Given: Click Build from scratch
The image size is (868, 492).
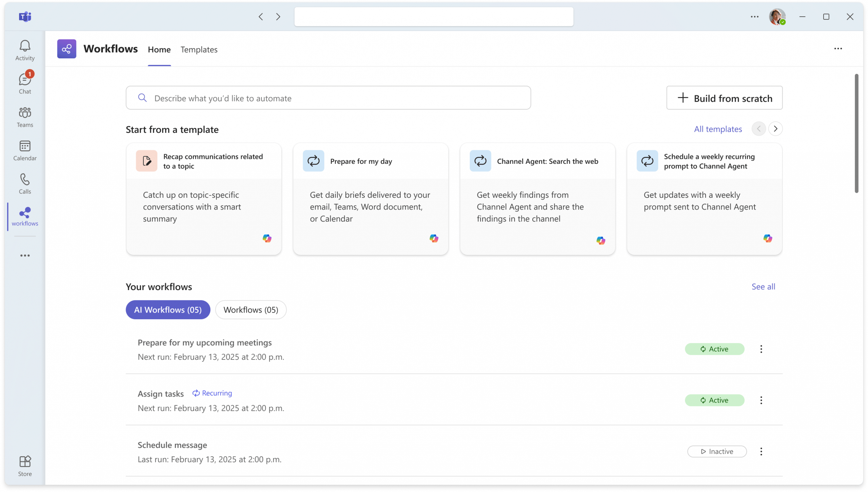Looking at the screenshot, I should pyautogui.click(x=724, y=98).
